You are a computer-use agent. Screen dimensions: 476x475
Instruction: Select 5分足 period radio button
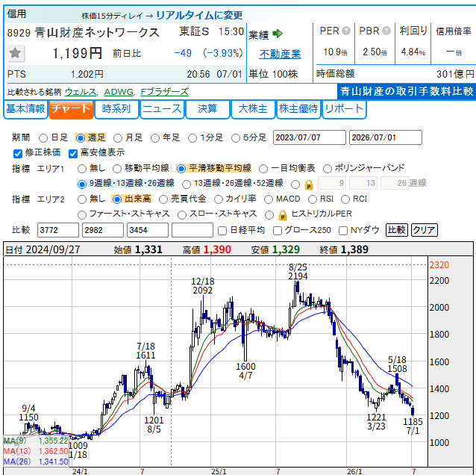coord(236,138)
